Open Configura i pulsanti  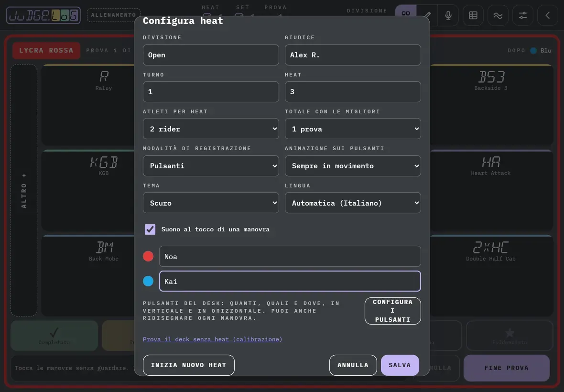(393, 311)
